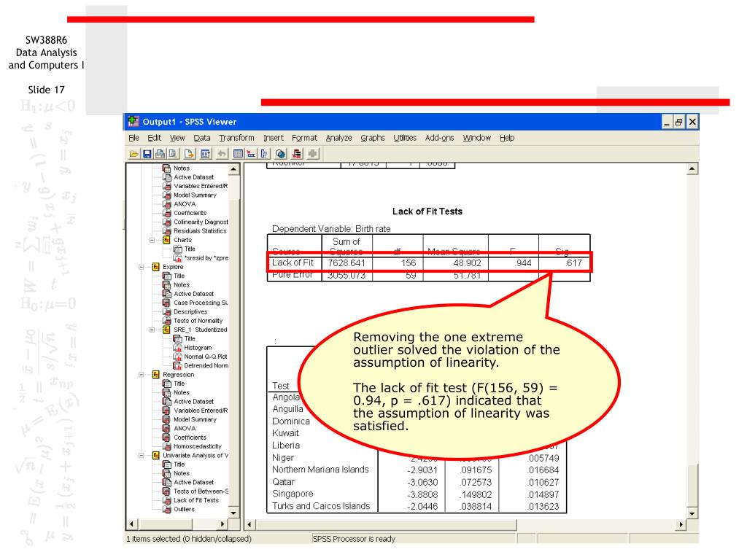Click the contents pane scroll-up arrow

692,169
